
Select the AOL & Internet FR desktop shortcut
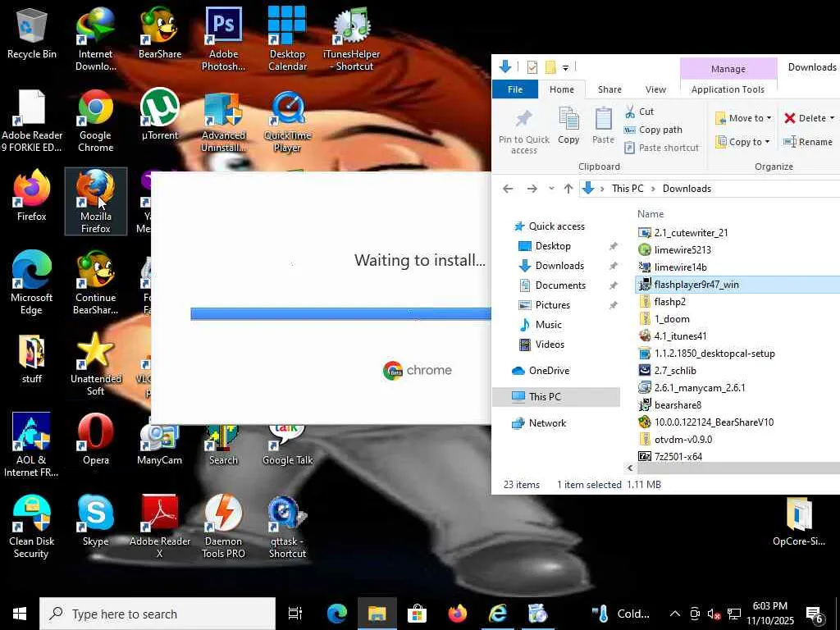32,445
